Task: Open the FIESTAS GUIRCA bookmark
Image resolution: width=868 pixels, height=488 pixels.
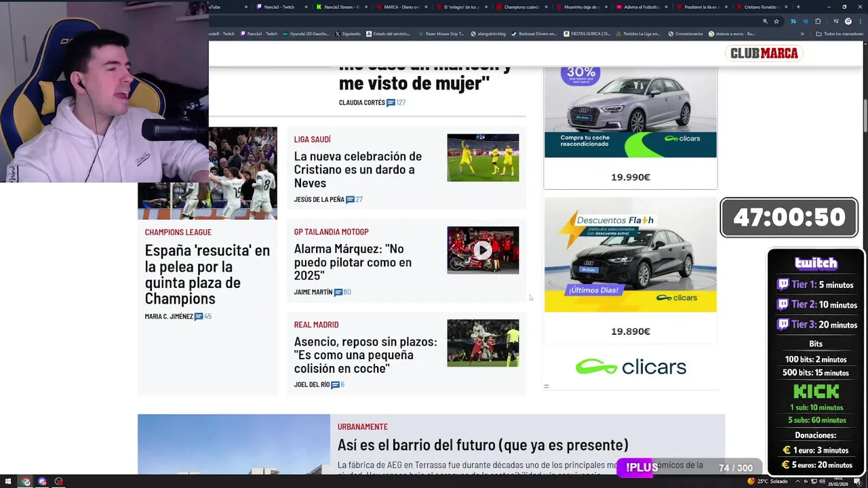Action: pyautogui.click(x=587, y=33)
